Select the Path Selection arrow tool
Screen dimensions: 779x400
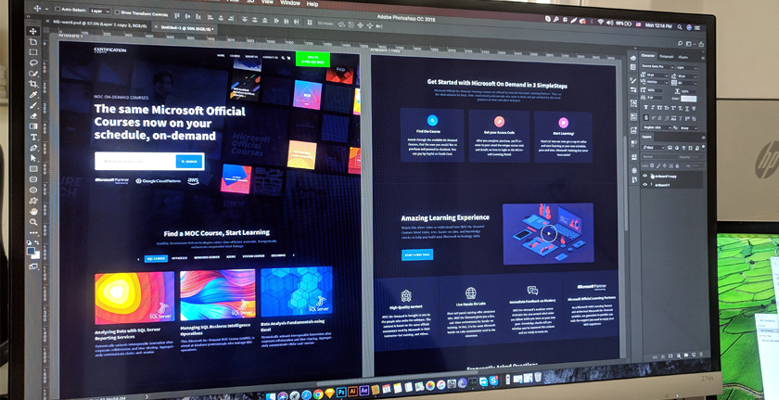[x=33, y=158]
